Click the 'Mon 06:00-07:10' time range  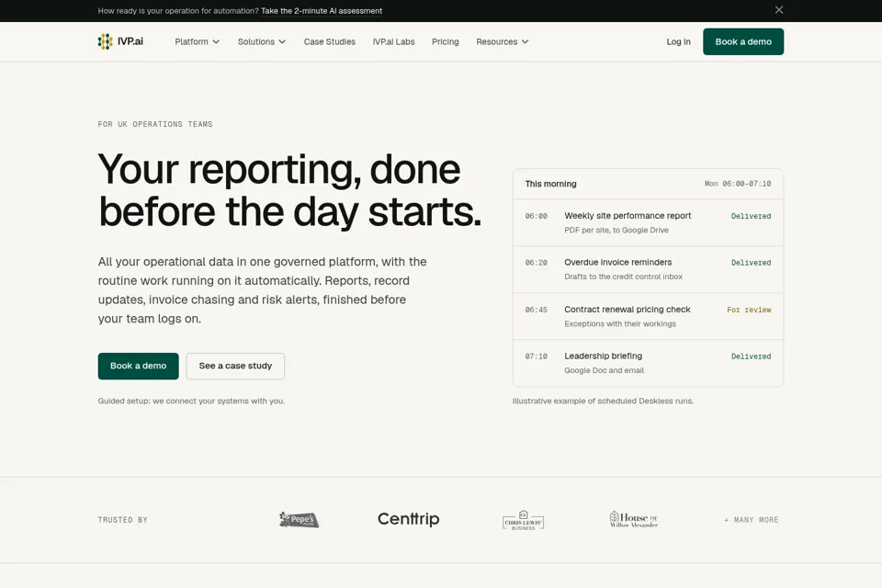tap(738, 184)
